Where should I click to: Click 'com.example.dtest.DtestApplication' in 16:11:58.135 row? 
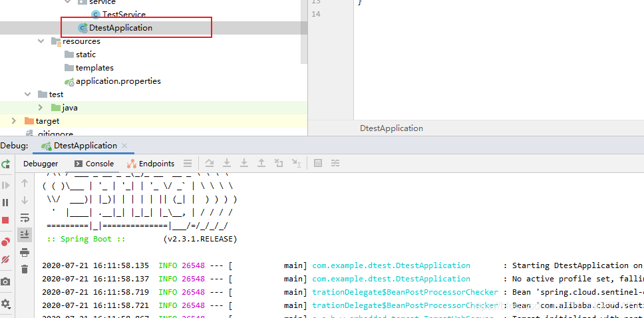(x=391, y=265)
